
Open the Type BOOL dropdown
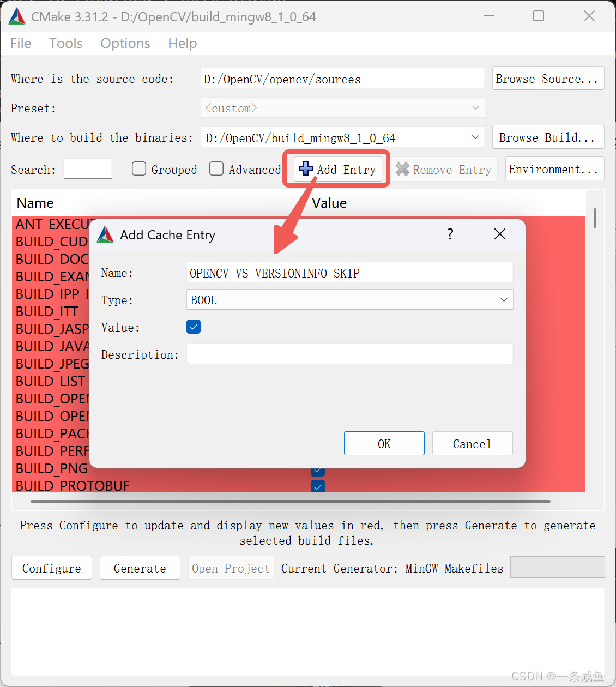coord(349,299)
